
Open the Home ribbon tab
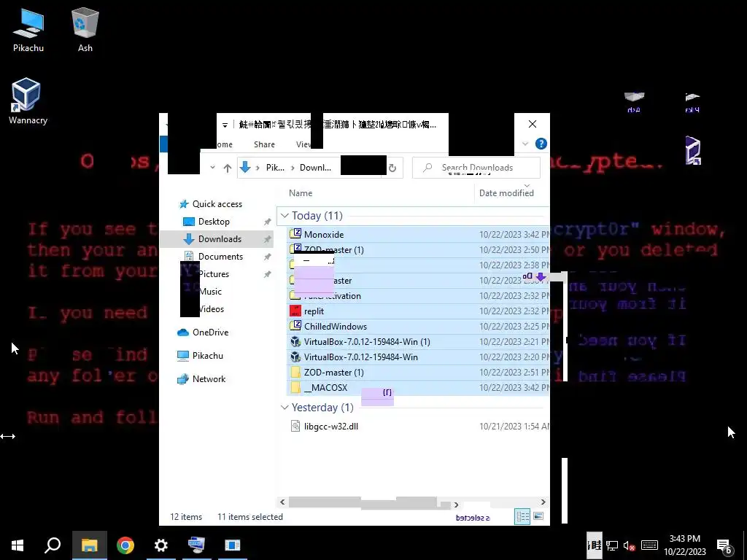click(224, 144)
